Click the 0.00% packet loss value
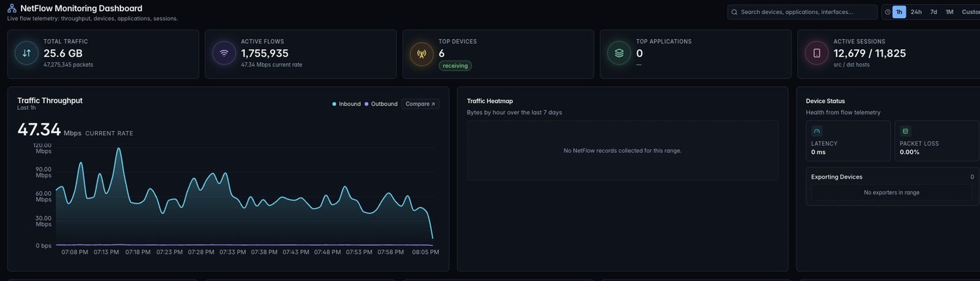The width and height of the screenshot is (980, 281). (x=909, y=152)
